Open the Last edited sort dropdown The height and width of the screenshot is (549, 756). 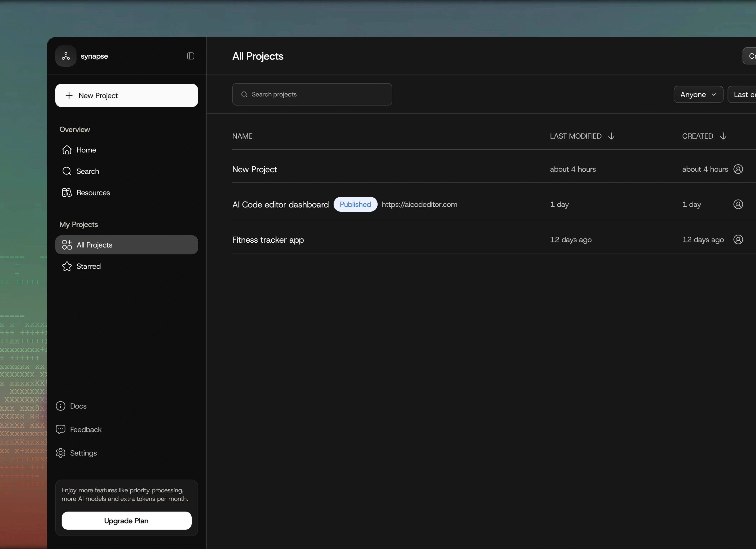pos(742,94)
